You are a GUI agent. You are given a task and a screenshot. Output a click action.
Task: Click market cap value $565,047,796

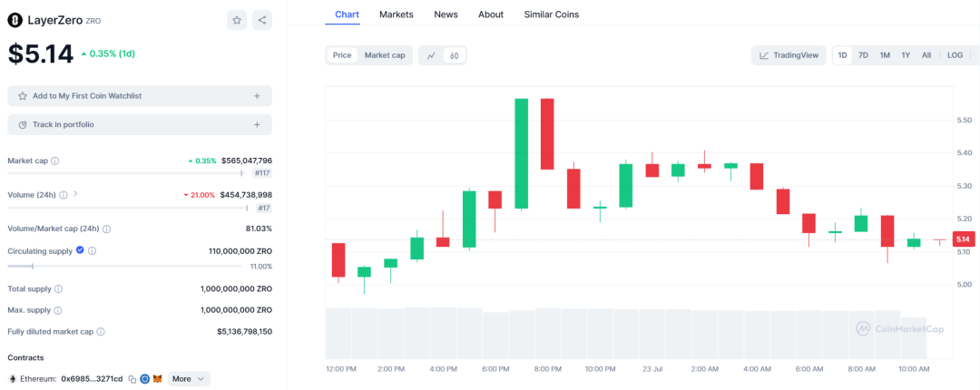pyautogui.click(x=246, y=161)
